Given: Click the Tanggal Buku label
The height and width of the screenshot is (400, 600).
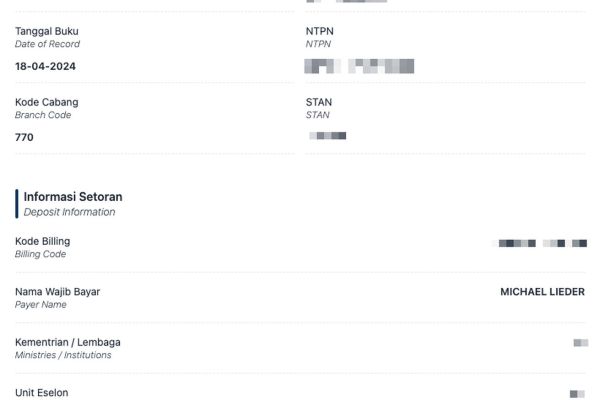Looking at the screenshot, I should (47, 31).
